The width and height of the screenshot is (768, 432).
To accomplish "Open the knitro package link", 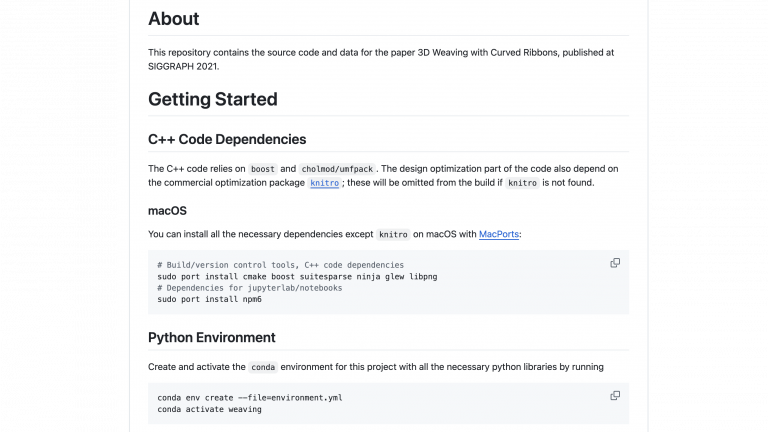I will click(324, 183).
